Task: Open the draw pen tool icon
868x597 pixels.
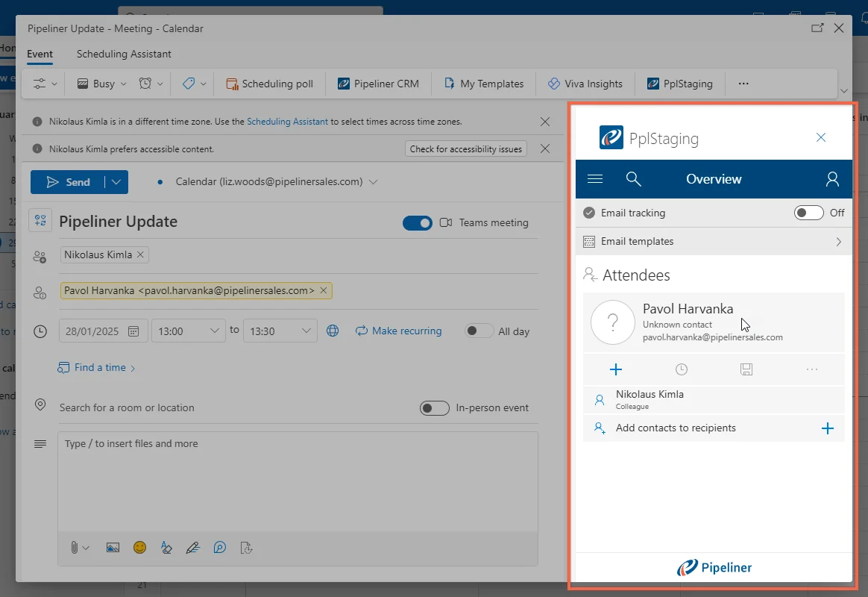Action: point(192,548)
